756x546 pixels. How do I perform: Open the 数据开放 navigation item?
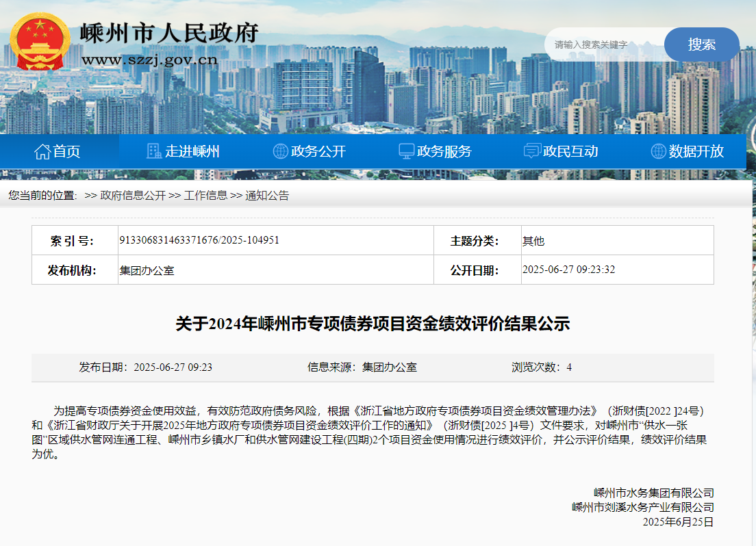tap(696, 151)
